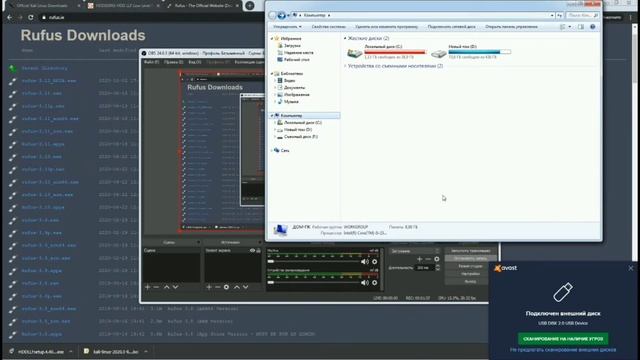This screenshot has width=640, height=360.
Task: Open a new Chrome tab
Action: coord(250,6)
